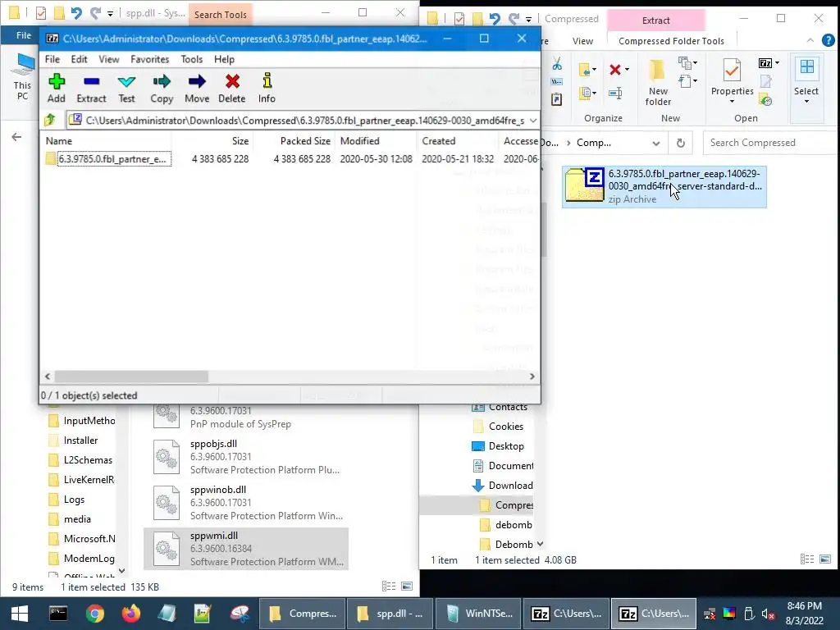
Task: Click refresh button beside Compressed address bar
Action: 680,143
